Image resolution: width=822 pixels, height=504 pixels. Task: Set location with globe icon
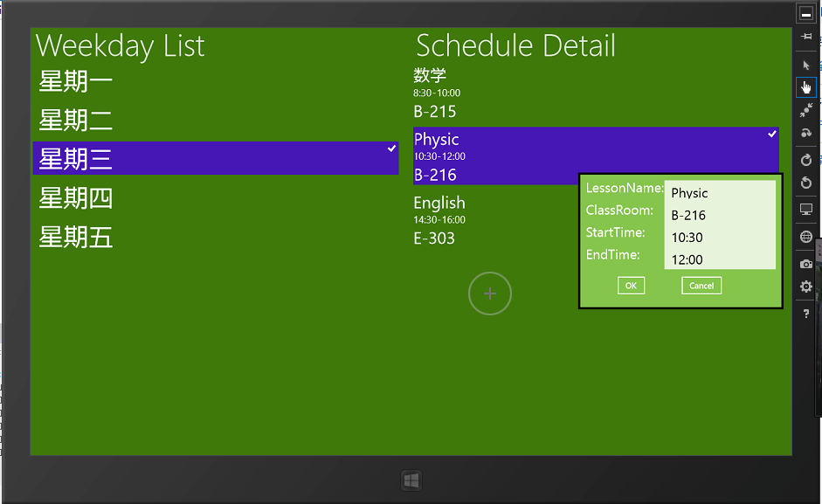coord(805,237)
